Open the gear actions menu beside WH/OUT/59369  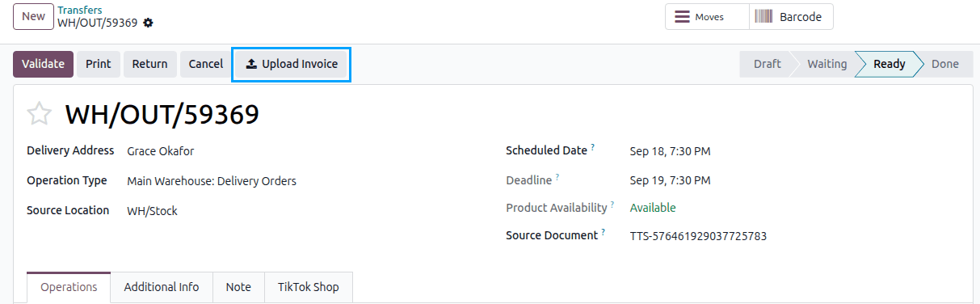pyautogui.click(x=148, y=23)
